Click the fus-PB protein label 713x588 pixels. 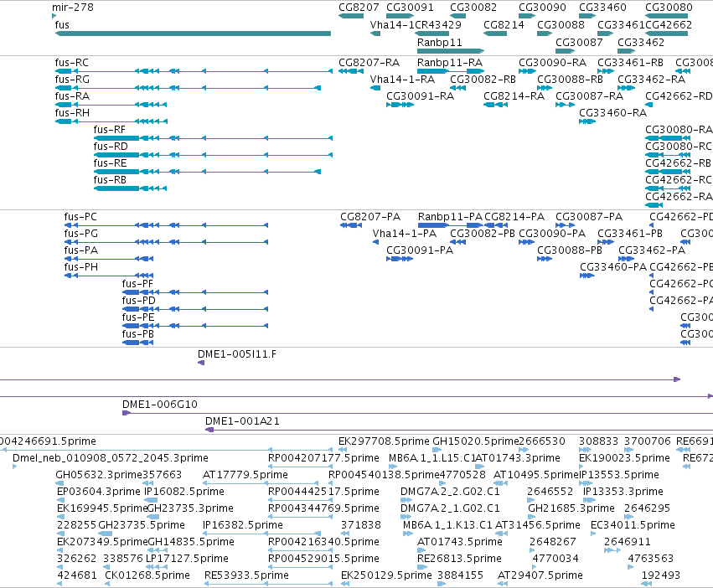[138, 334]
